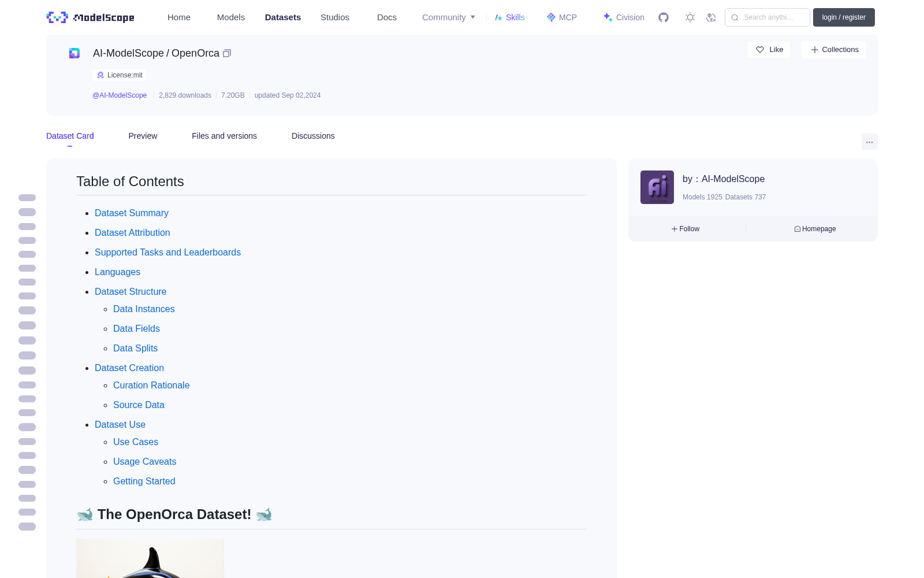Open the Curation Rationale link
The image size is (924, 578).
151,386
